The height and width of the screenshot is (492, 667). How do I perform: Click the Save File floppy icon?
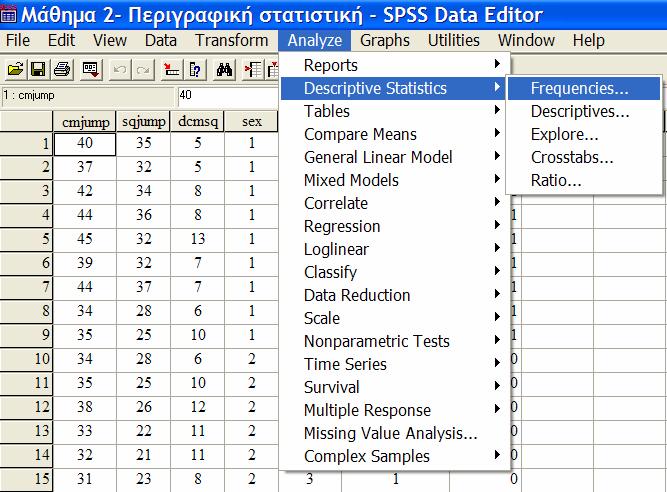(38, 69)
